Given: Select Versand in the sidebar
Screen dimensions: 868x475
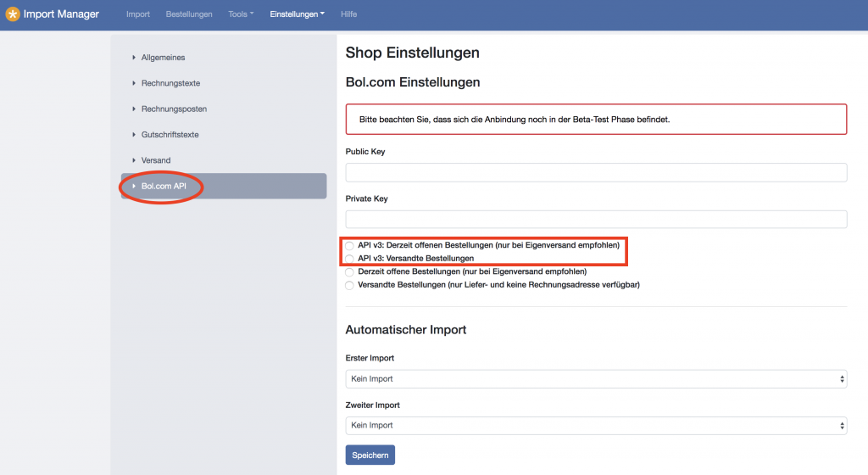Looking at the screenshot, I should point(156,160).
